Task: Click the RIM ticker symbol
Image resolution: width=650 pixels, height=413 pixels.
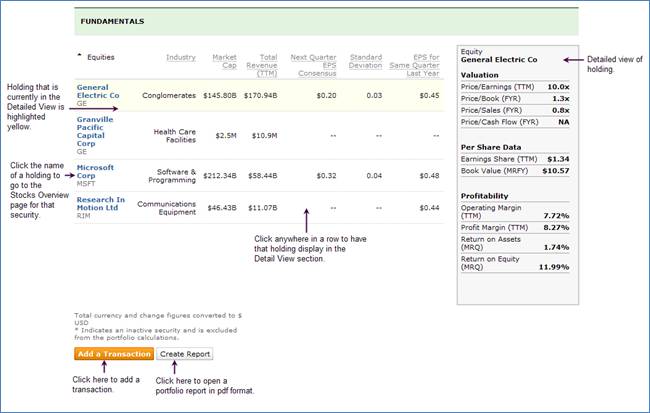Action: (83, 216)
